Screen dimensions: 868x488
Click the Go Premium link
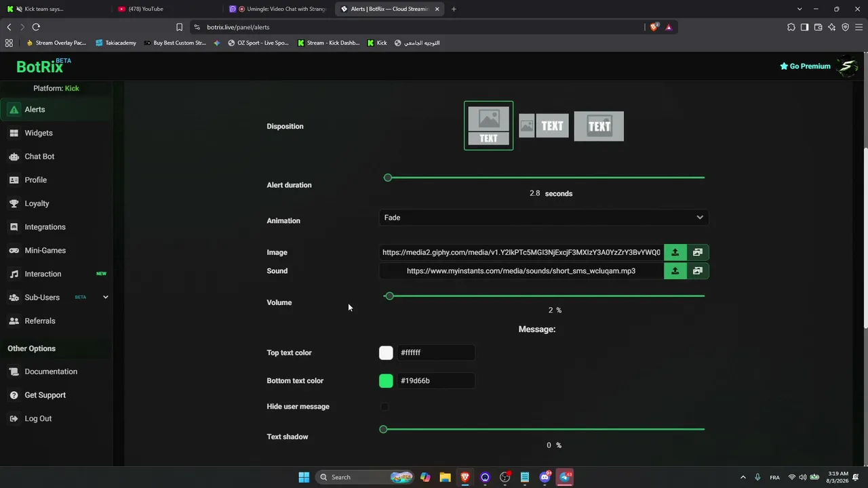(x=805, y=66)
